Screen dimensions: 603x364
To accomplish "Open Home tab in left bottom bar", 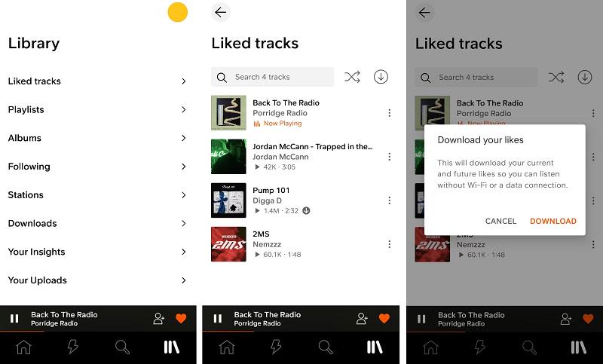I will click(x=23, y=347).
